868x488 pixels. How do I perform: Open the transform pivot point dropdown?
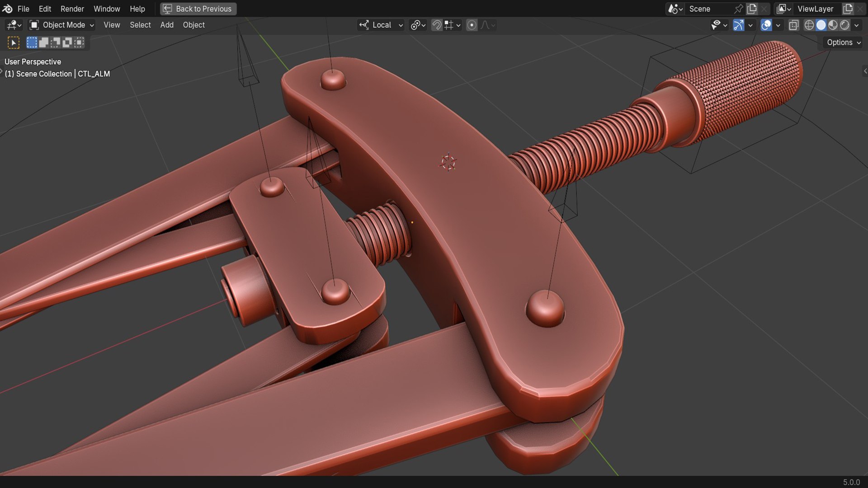(x=418, y=25)
